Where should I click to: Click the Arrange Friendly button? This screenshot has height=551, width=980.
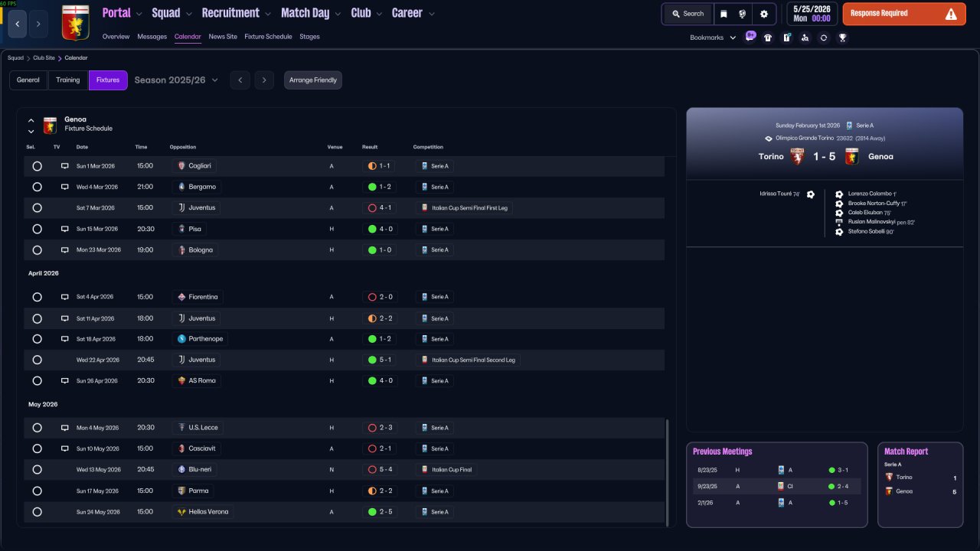(x=313, y=80)
